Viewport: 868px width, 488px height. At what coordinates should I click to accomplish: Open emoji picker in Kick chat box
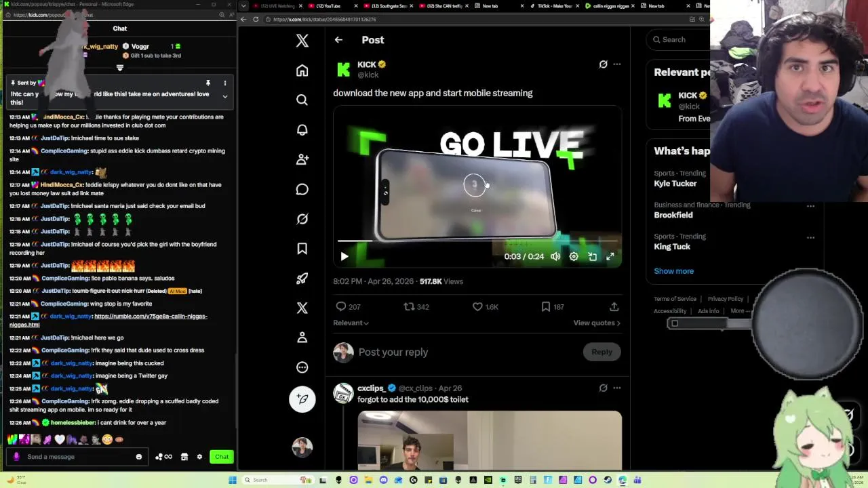pyautogui.click(x=139, y=457)
